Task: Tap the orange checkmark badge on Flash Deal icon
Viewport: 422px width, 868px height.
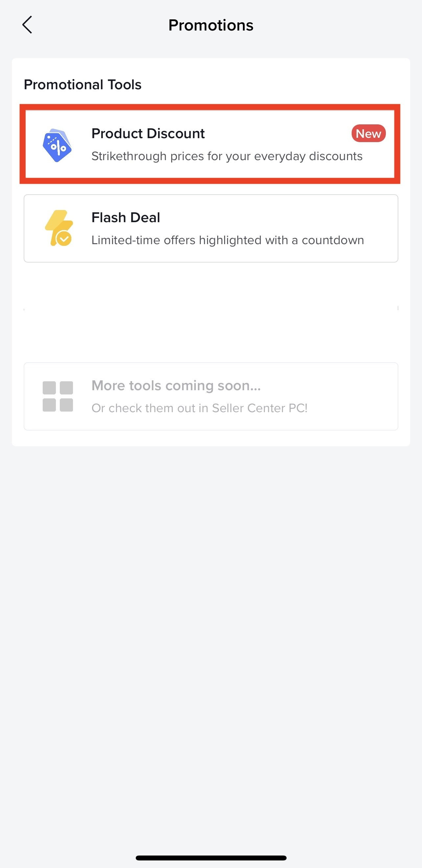Action: (64, 239)
